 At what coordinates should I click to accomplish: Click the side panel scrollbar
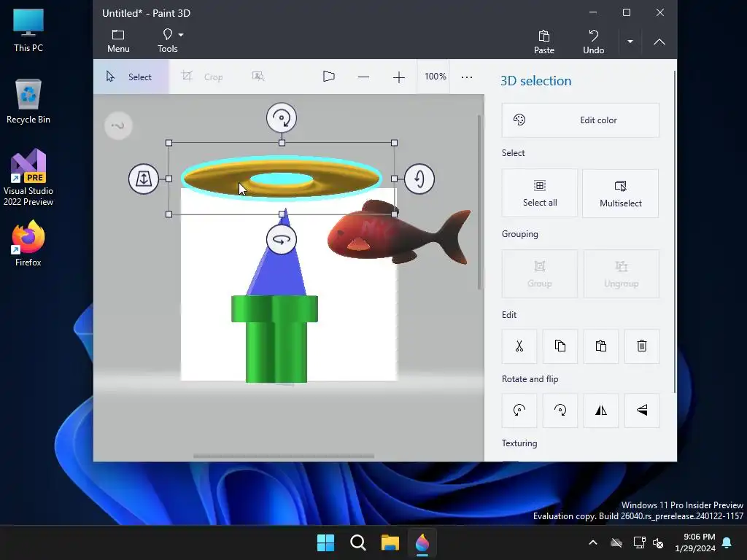tap(675, 232)
